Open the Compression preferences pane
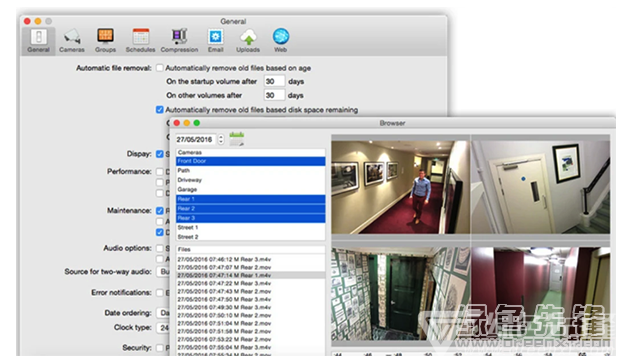This screenshot has width=625, height=364. coord(179,41)
